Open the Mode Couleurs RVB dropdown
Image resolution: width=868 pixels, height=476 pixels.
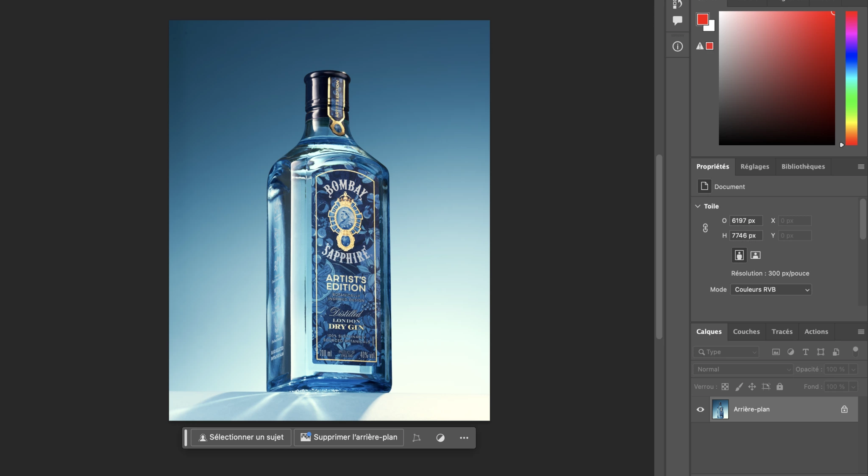pyautogui.click(x=771, y=289)
